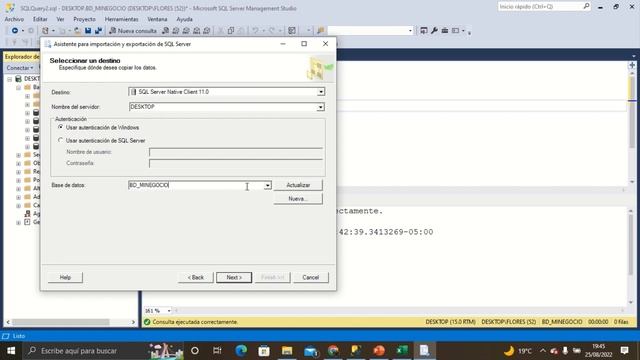Open the notification center icon in tray
Image resolution: width=640 pixels, height=360 pixels.
coord(624,351)
